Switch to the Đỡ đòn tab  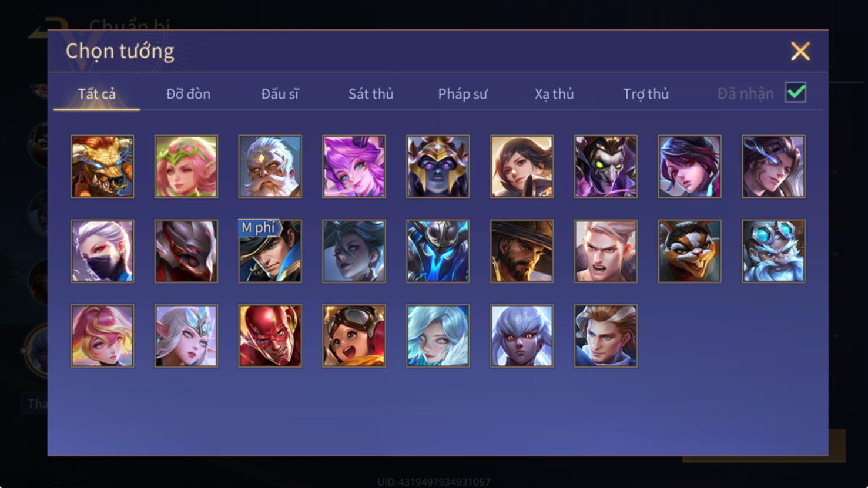(x=188, y=94)
